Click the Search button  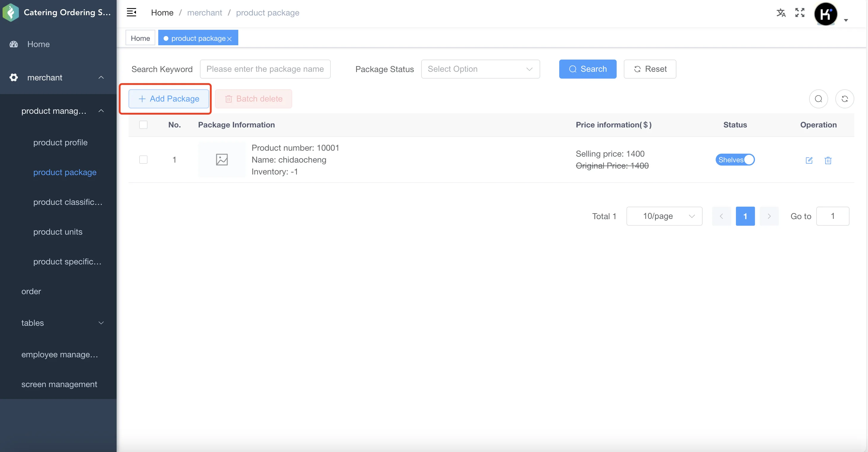pyautogui.click(x=588, y=69)
